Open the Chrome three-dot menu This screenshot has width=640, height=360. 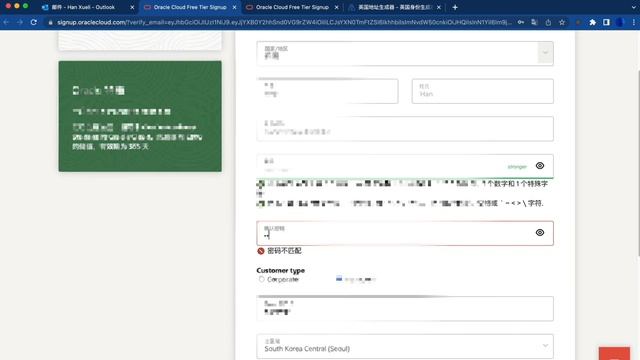(x=633, y=22)
